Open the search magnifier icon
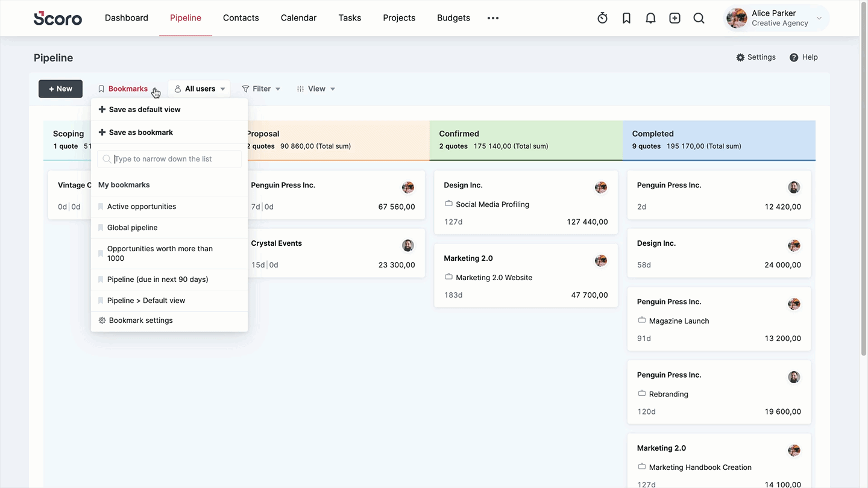Image resolution: width=868 pixels, height=488 pixels. (699, 18)
